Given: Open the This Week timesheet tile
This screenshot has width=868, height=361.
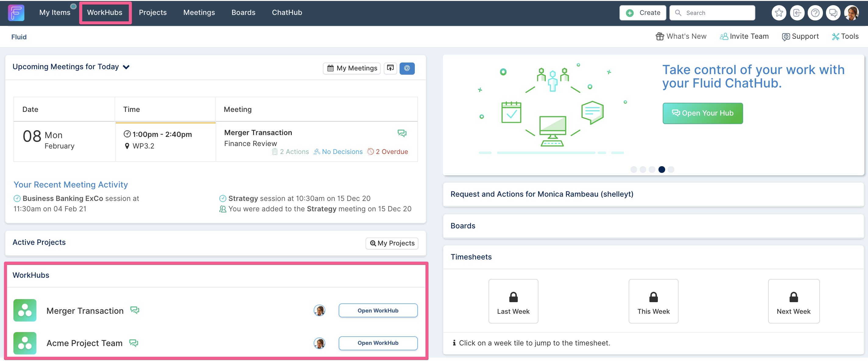Looking at the screenshot, I should click(x=653, y=301).
